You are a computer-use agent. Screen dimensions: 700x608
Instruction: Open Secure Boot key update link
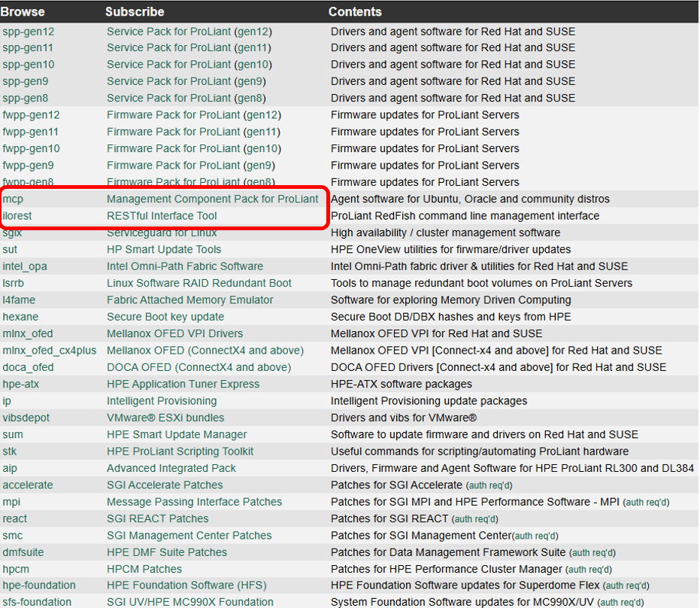pyautogui.click(x=165, y=318)
